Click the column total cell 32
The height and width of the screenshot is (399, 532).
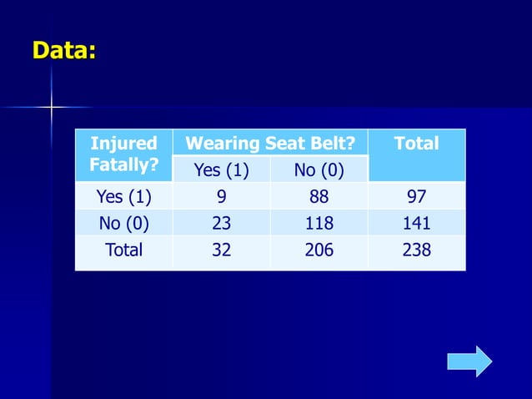pyautogui.click(x=221, y=249)
